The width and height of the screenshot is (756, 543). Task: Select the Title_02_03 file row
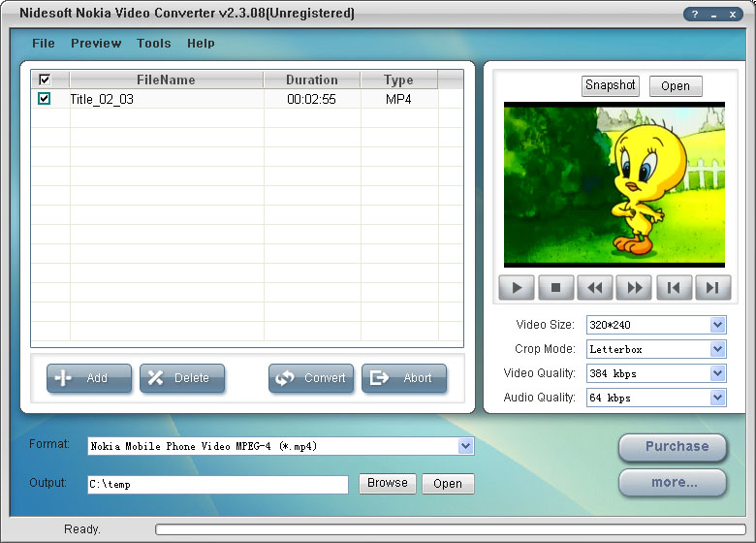[x=247, y=99]
